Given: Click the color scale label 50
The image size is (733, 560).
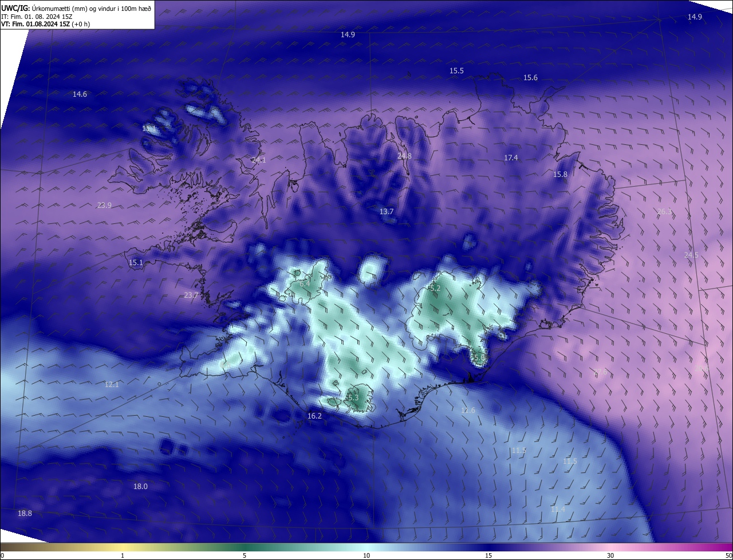Looking at the screenshot, I should [x=728, y=555].
